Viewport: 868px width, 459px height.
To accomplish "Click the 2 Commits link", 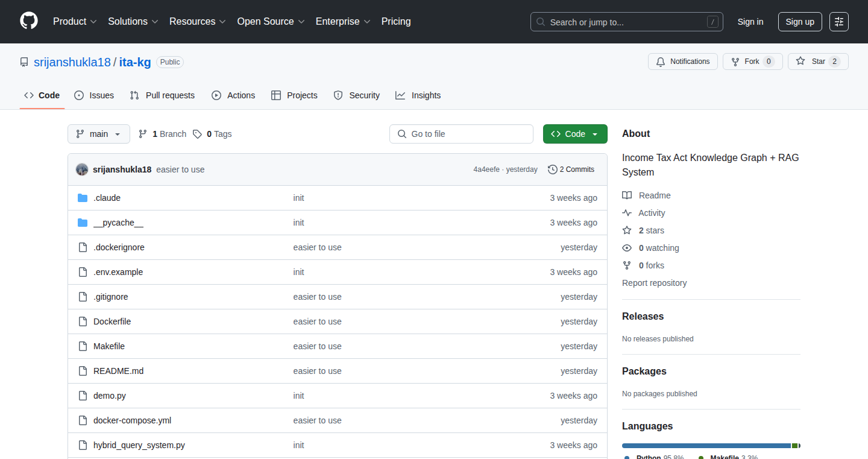I will 571,169.
